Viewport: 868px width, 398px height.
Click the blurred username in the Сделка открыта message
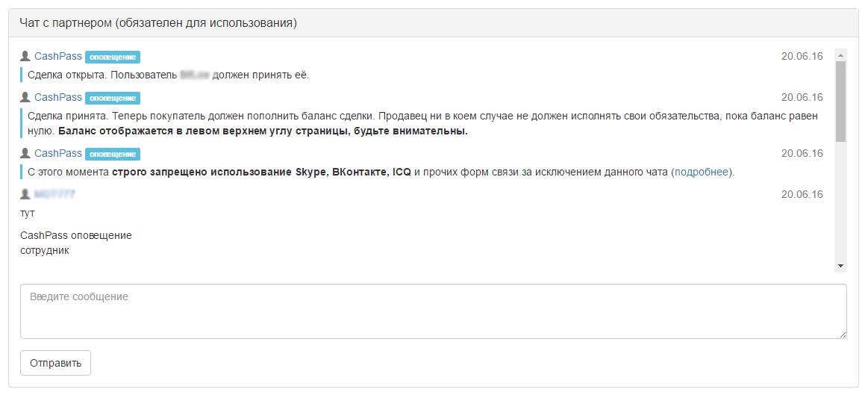pyautogui.click(x=194, y=75)
